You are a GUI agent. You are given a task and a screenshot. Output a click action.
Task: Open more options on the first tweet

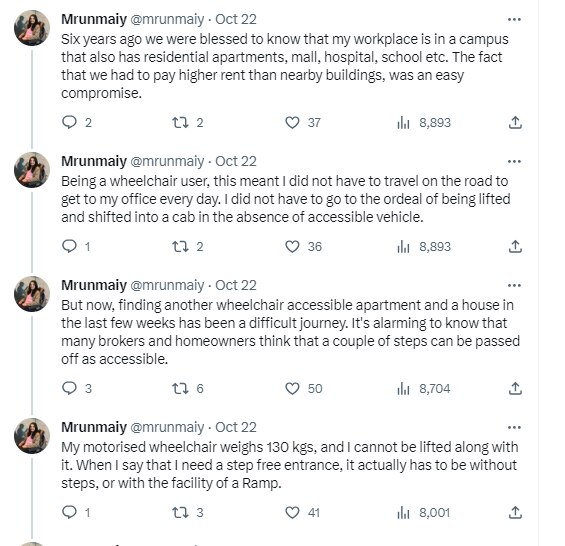[x=514, y=19]
